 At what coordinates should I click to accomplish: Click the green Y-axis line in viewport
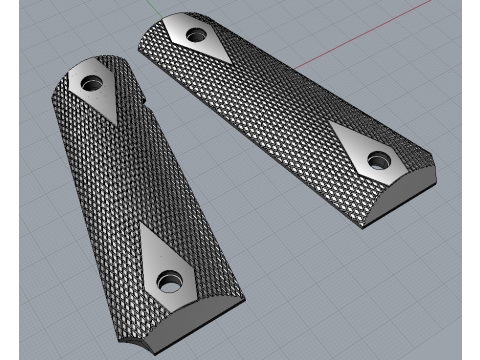[x=154, y=9]
